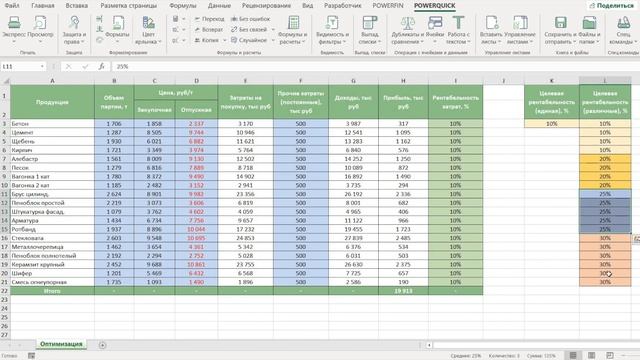Open the Данные tab
This screenshot has height=360, width=640.
(x=219, y=6)
